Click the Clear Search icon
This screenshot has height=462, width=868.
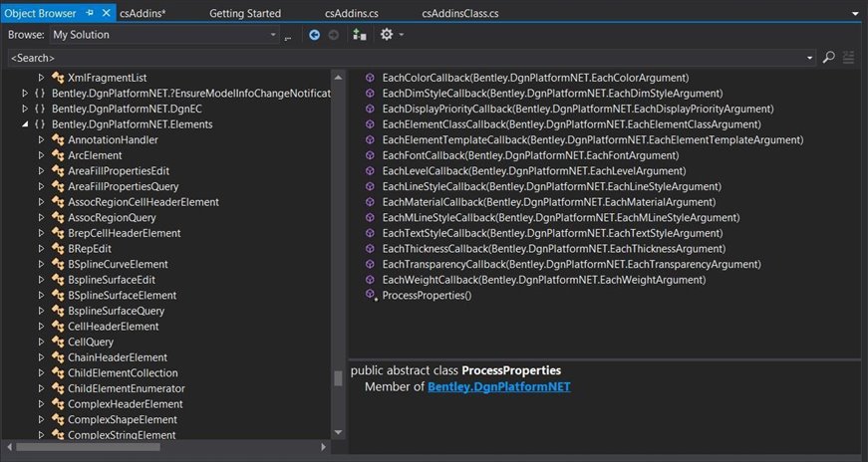[x=848, y=57]
